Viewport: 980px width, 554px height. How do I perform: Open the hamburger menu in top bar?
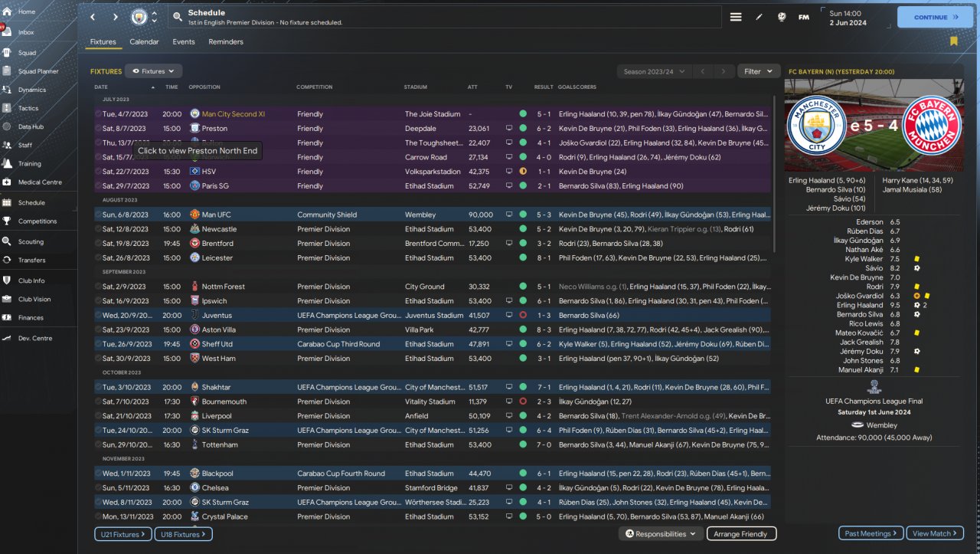click(x=736, y=17)
